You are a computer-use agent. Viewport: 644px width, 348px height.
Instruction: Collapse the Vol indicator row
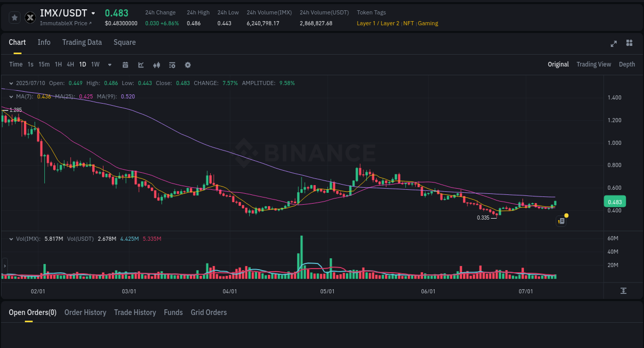10,238
